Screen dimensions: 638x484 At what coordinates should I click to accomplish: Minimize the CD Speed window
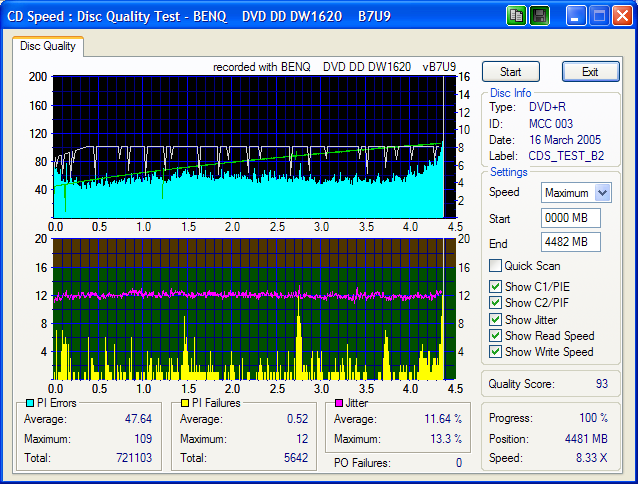[576, 15]
